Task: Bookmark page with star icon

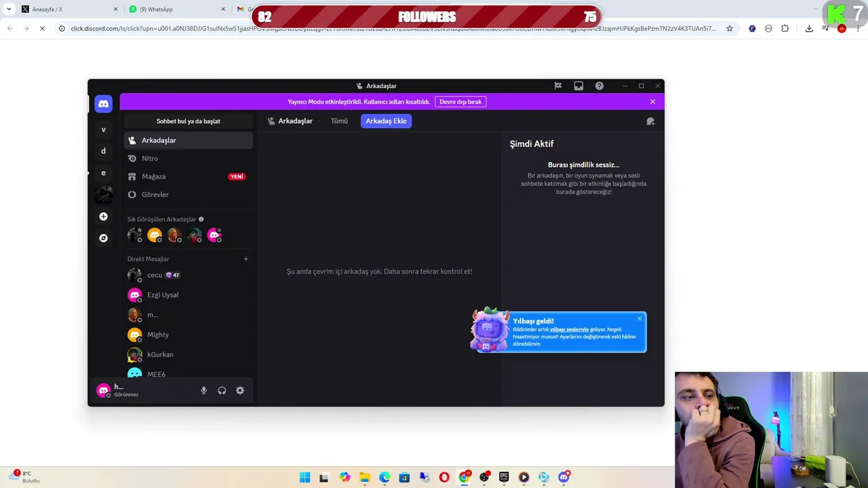Action: pos(730,28)
